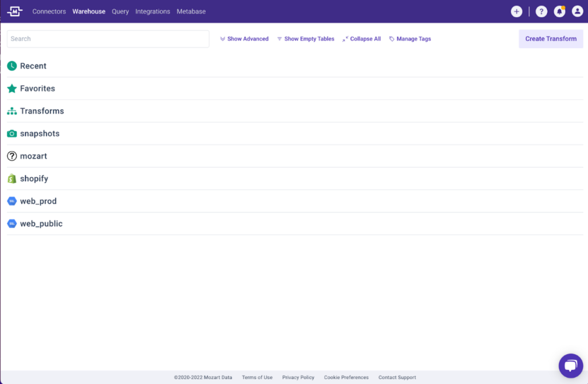Open the help question mark icon
The height and width of the screenshot is (384, 588).
click(x=541, y=11)
